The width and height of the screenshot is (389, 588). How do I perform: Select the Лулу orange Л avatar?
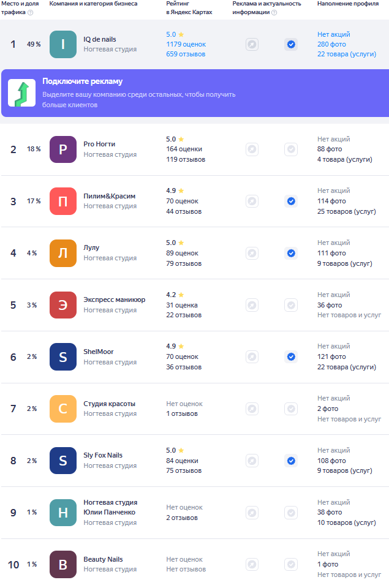[x=63, y=253]
